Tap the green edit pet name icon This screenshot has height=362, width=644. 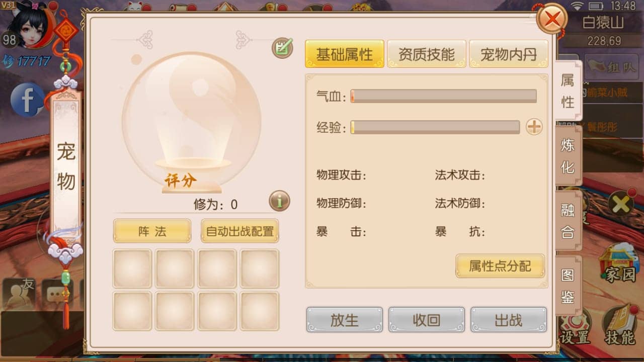(x=282, y=48)
